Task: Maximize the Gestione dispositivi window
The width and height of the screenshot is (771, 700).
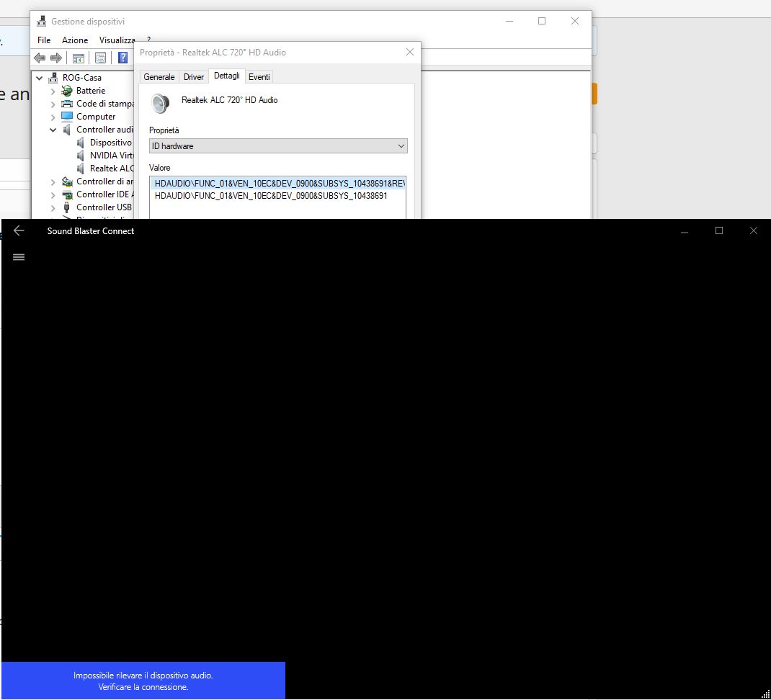Action: pyautogui.click(x=542, y=21)
